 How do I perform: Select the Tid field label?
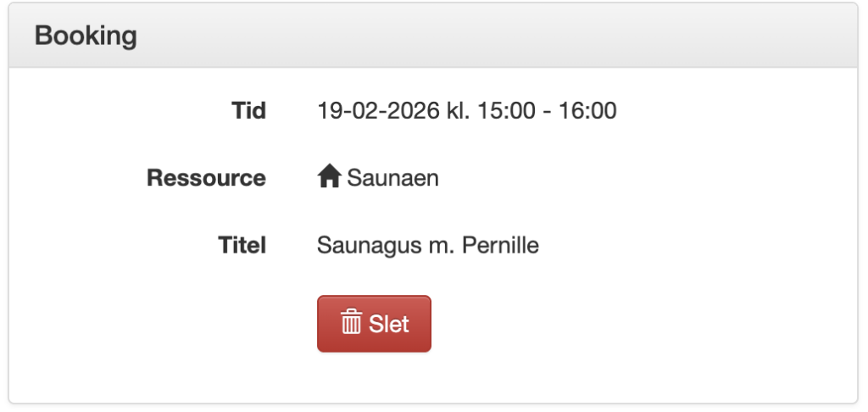248,110
